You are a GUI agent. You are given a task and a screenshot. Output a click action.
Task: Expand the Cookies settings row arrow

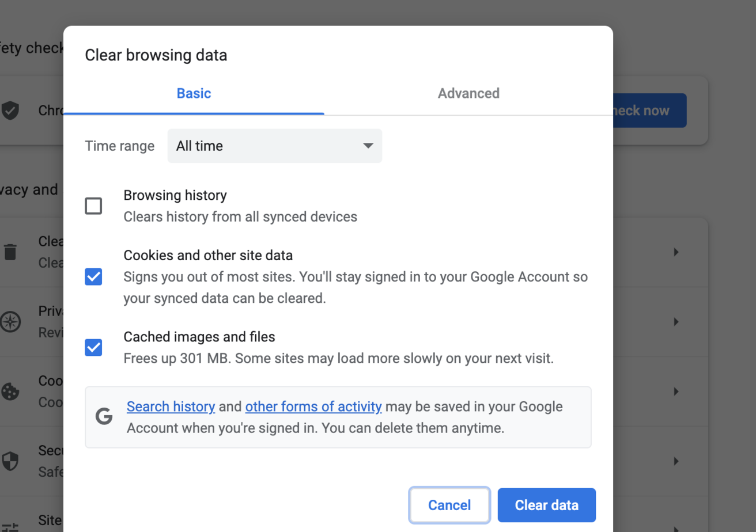675,392
